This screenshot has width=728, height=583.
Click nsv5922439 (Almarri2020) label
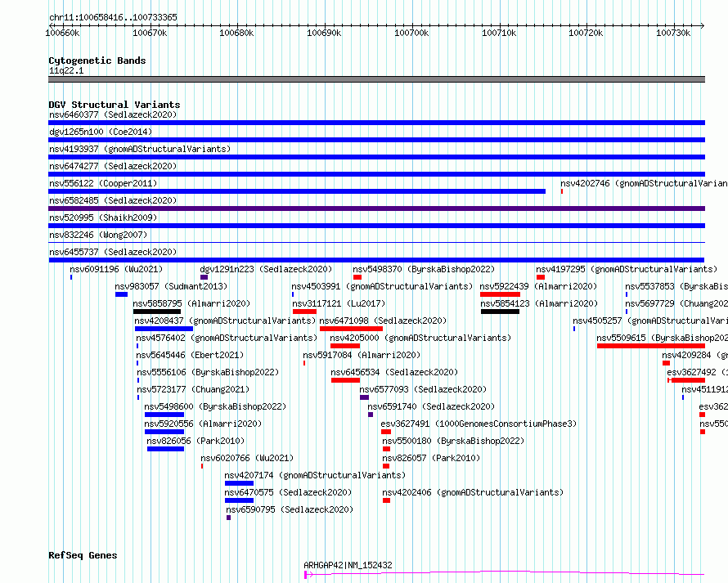tap(538, 286)
